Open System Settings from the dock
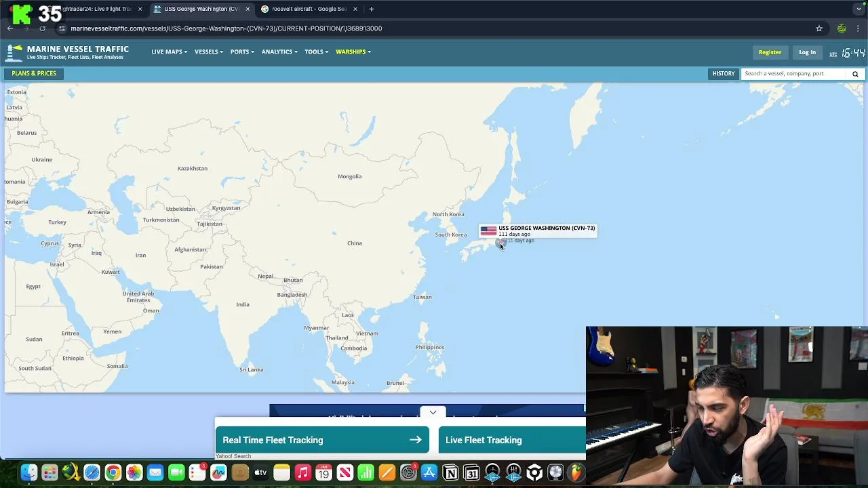The width and height of the screenshot is (868, 488). click(x=408, y=472)
